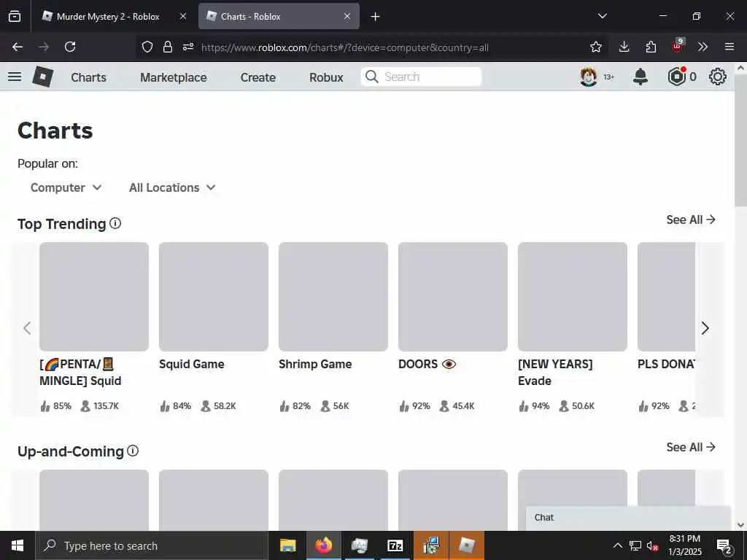View site security padlock info
747x560 pixels.
point(168,47)
